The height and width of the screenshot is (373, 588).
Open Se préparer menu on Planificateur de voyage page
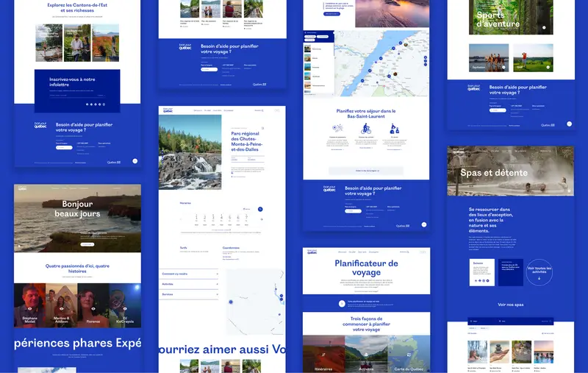click(373, 252)
